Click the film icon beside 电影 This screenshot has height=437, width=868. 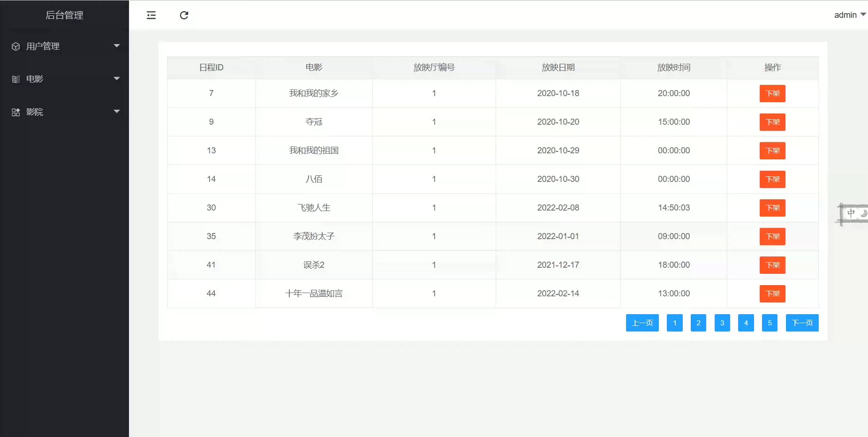[x=16, y=79]
